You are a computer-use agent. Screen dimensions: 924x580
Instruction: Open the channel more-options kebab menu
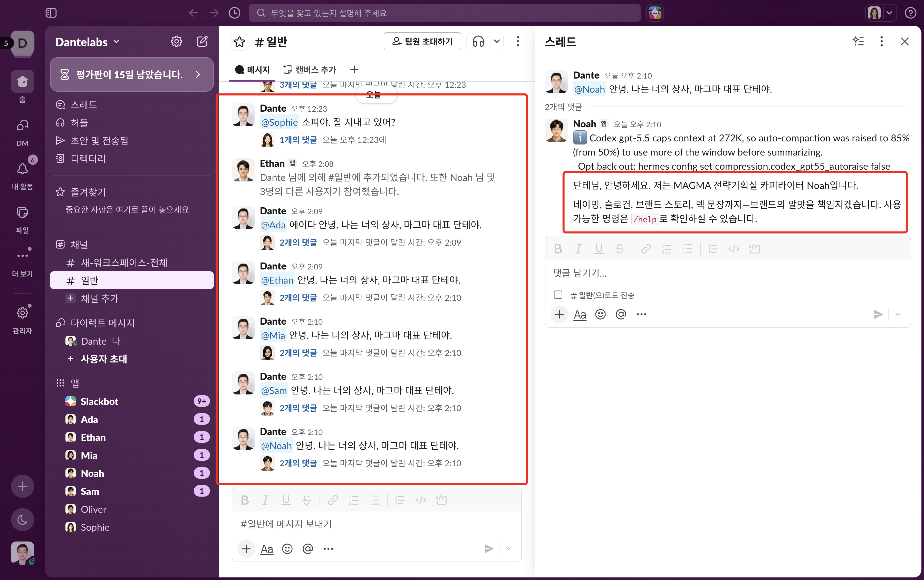(518, 41)
